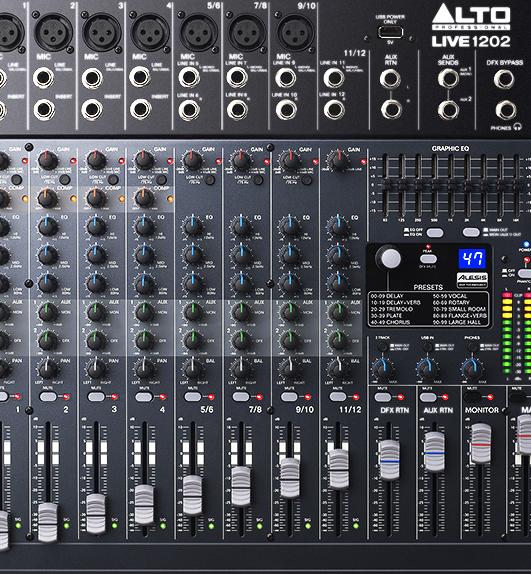Click the channel 4 EQ HI knob
Viewport: 531px width, 574px height.
(144, 226)
